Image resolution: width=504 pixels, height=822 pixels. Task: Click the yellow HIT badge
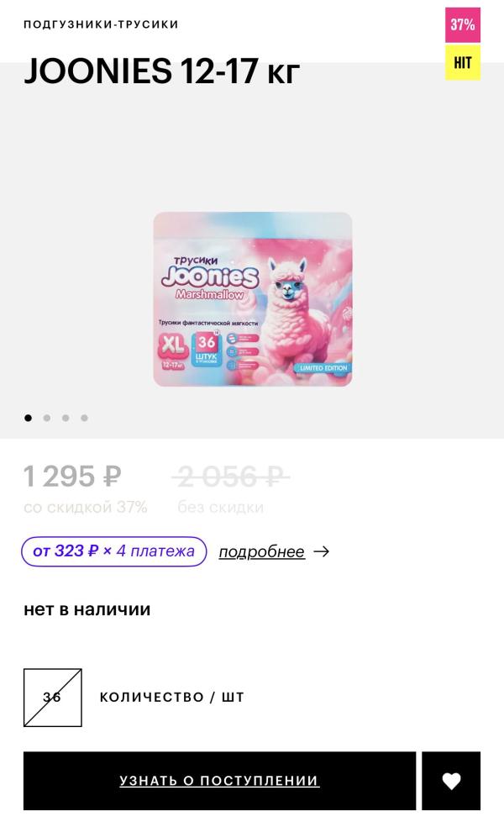pyautogui.click(x=463, y=62)
